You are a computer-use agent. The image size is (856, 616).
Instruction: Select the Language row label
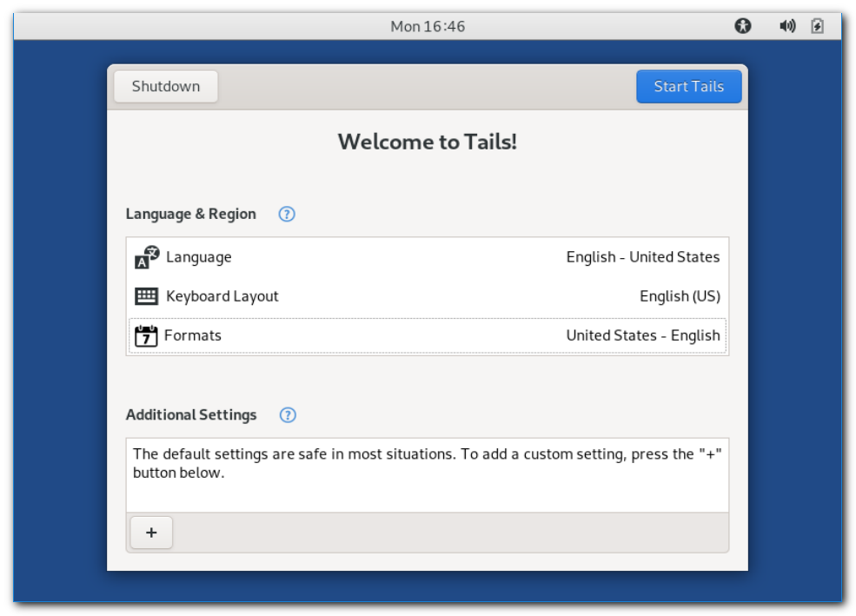point(199,257)
